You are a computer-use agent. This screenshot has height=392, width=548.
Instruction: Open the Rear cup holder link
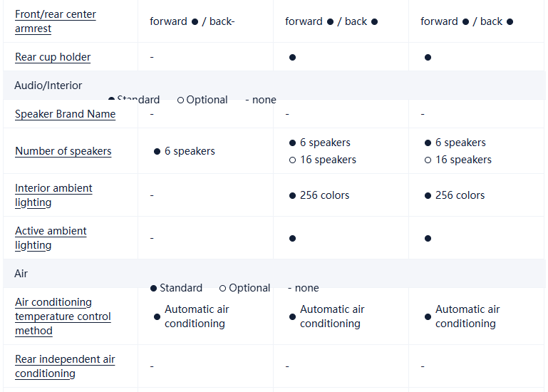tap(53, 57)
